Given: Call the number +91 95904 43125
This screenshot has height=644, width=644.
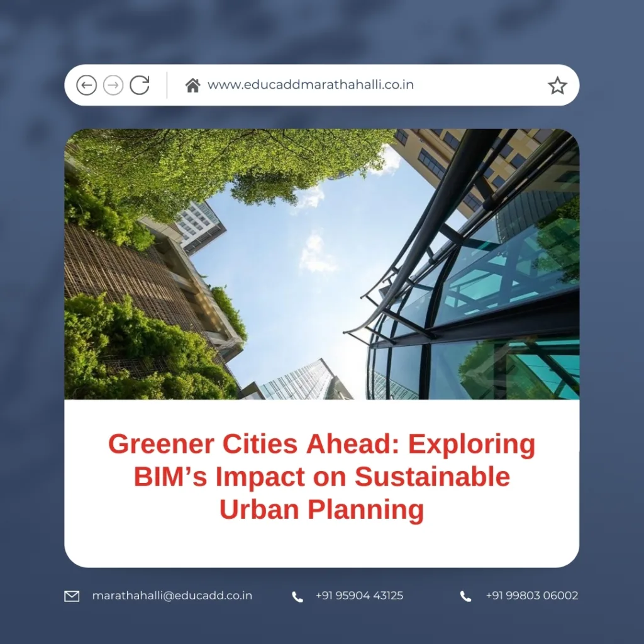Looking at the screenshot, I should [x=359, y=596].
